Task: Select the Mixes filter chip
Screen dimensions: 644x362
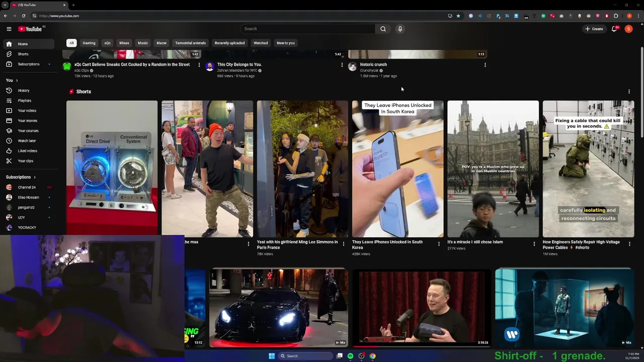Action: tap(124, 43)
